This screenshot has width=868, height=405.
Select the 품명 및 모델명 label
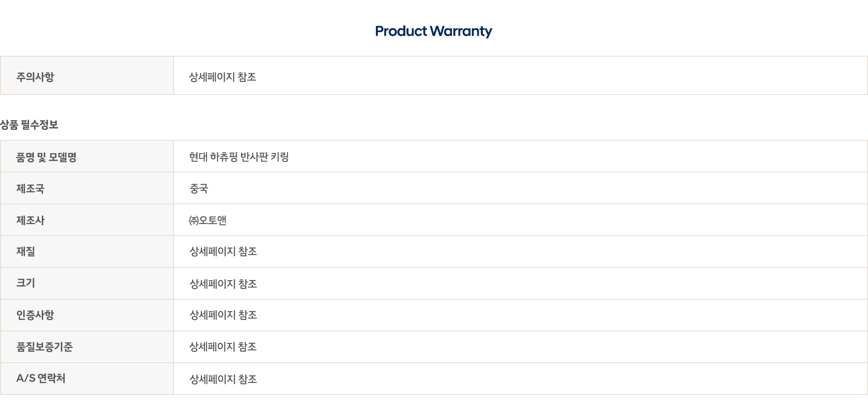tap(46, 157)
